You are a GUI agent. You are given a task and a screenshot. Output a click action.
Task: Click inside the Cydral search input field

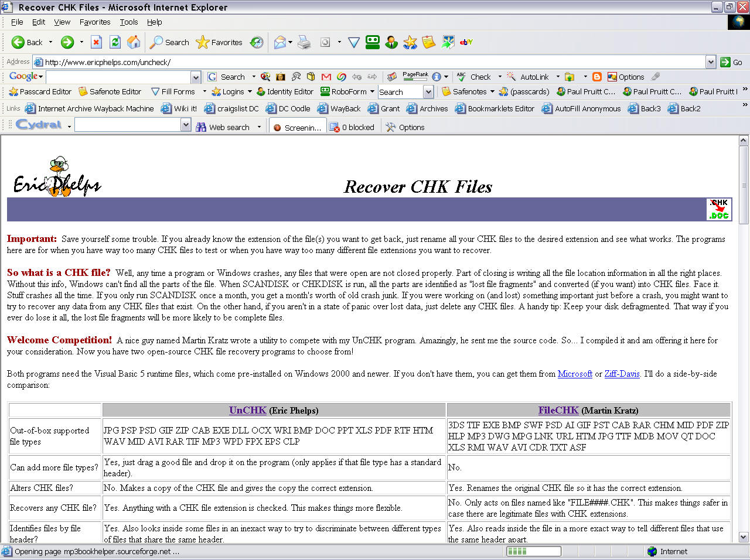pyautogui.click(x=128, y=125)
